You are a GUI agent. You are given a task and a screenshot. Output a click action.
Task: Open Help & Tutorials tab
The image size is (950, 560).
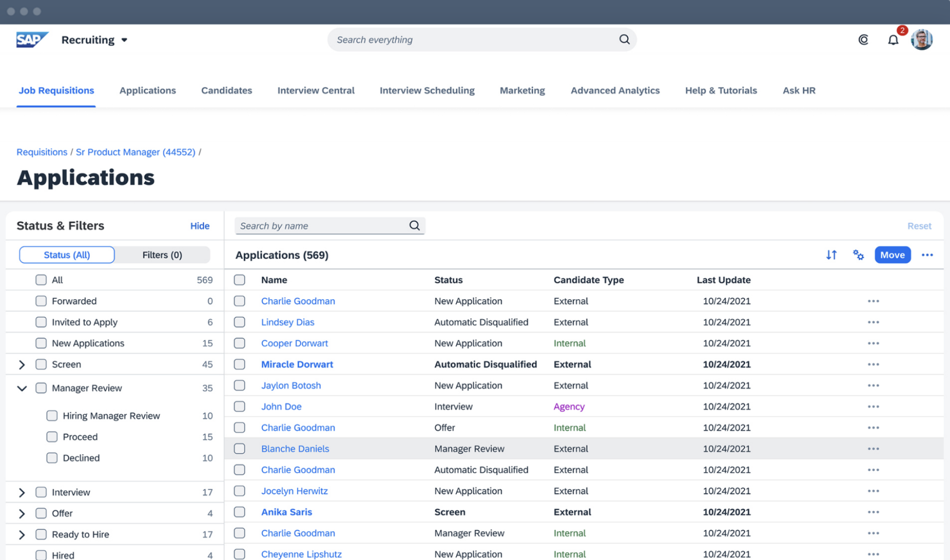(x=721, y=90)
